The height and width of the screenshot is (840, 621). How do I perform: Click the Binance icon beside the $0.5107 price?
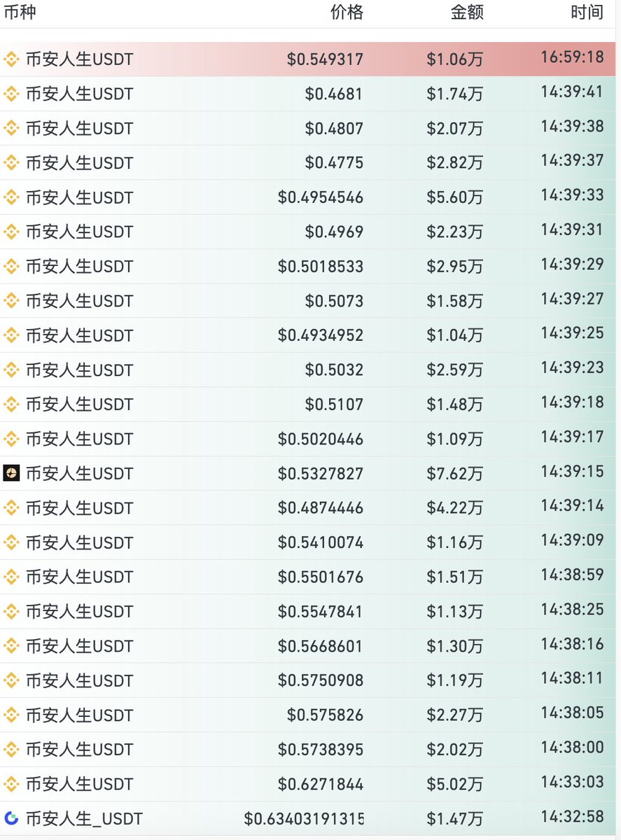pos(11,404)
